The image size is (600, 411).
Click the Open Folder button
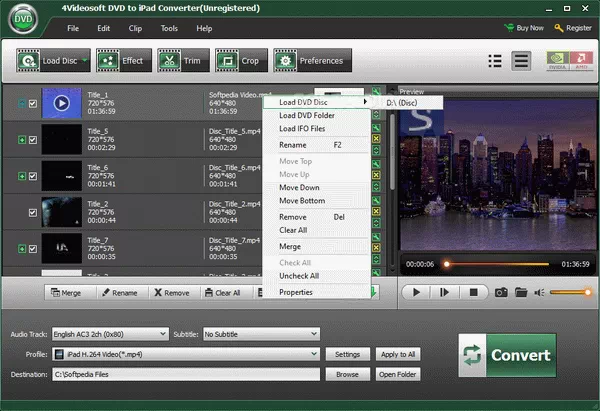(x=398, y=374)
